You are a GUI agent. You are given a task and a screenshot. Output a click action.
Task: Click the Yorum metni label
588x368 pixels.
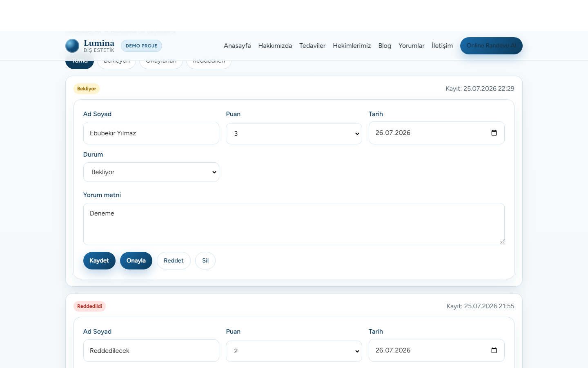point(102,195)
